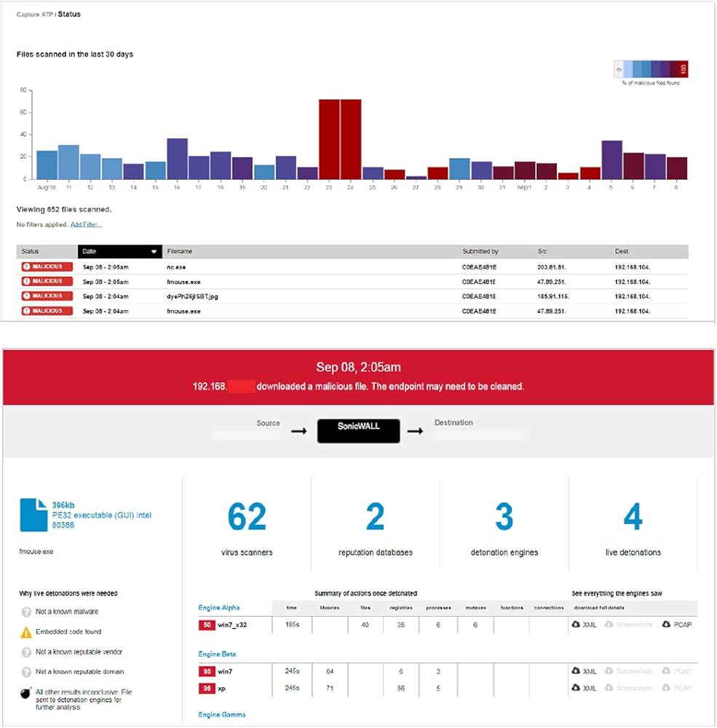717x728 pixels.
Task: Click the MALICIOUS status badge for nc.exe
Action: tap(47, 266)
